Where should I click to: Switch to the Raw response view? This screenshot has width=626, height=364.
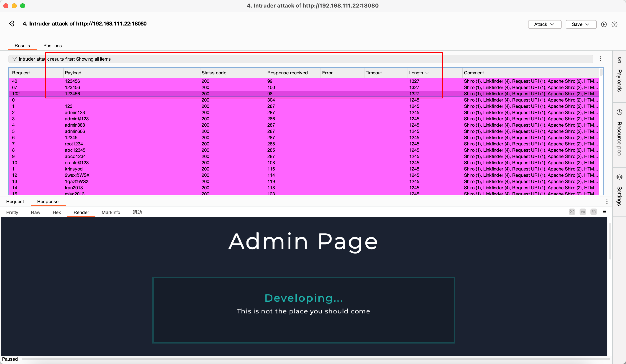point(35,212)
